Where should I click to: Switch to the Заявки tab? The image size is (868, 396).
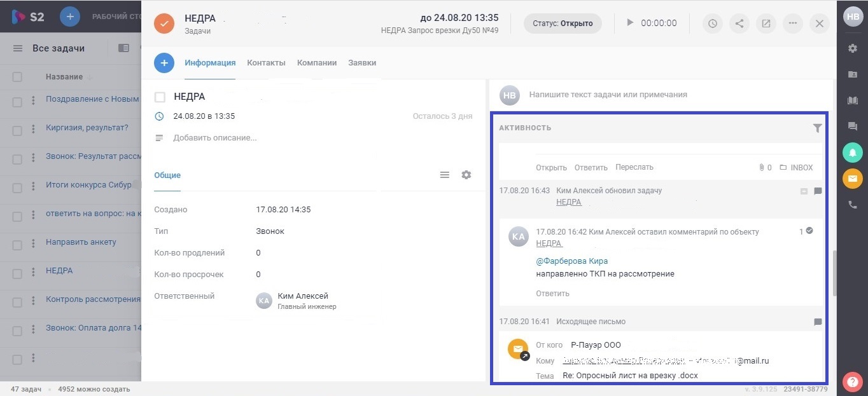coord(361,62)
